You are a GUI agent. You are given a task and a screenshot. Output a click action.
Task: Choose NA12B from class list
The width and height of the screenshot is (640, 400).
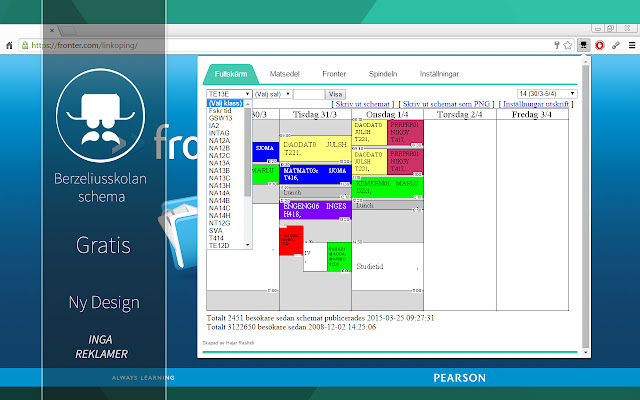225,148
